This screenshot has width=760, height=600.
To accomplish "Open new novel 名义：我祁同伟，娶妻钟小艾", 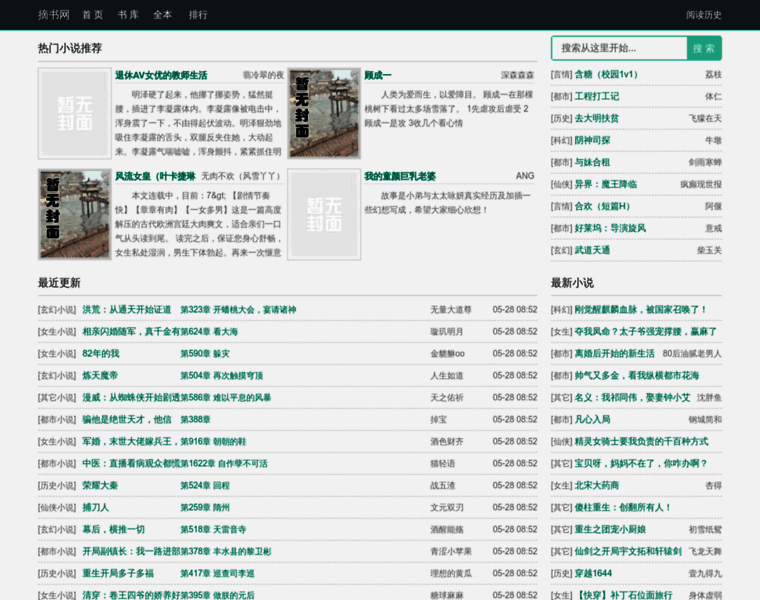I will click(633, 397).
